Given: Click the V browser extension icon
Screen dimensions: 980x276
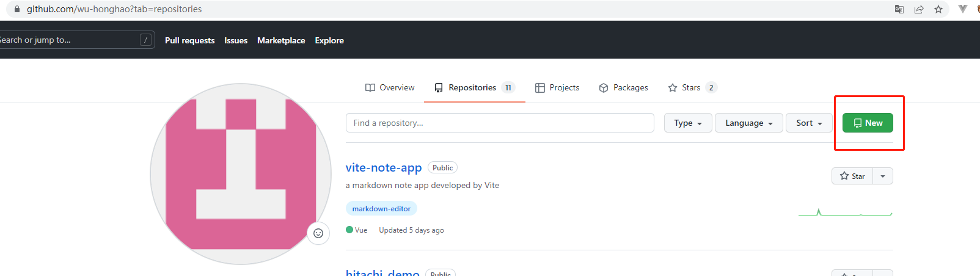Looking at the screenshot, I should [x=963, y=9].
